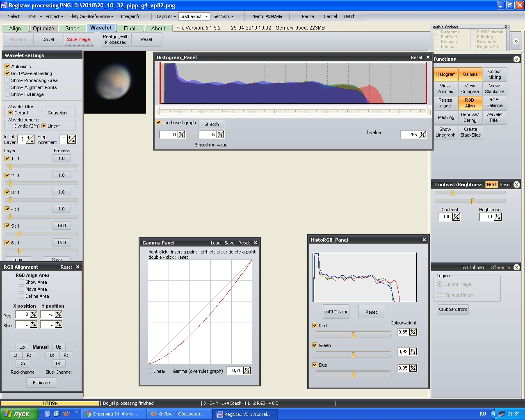525x420 pixels.
Task: Click the Histogram function button
Action: [445, 74]
